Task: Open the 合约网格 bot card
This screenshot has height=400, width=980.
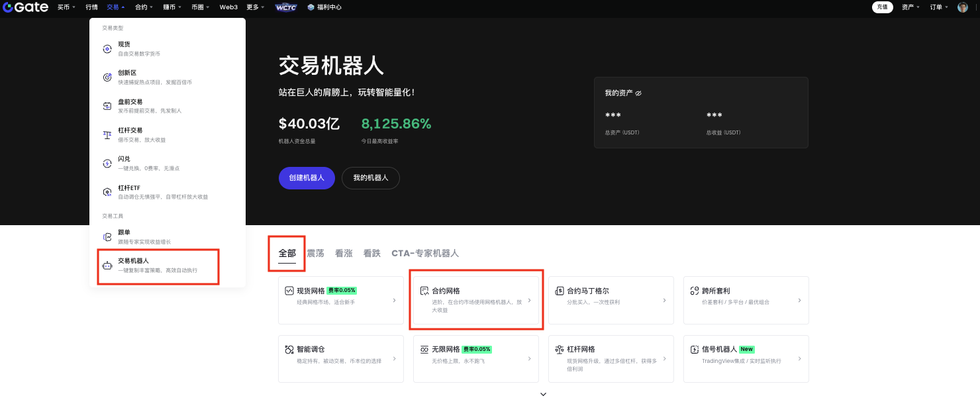Action: coord(475,300)
